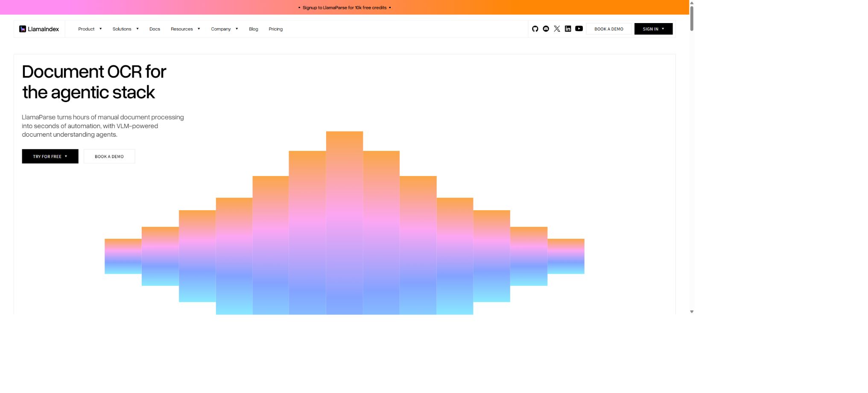
Task: Click the paragraph starting 'LlamaParse turns hours'
Action: point(103,126)
